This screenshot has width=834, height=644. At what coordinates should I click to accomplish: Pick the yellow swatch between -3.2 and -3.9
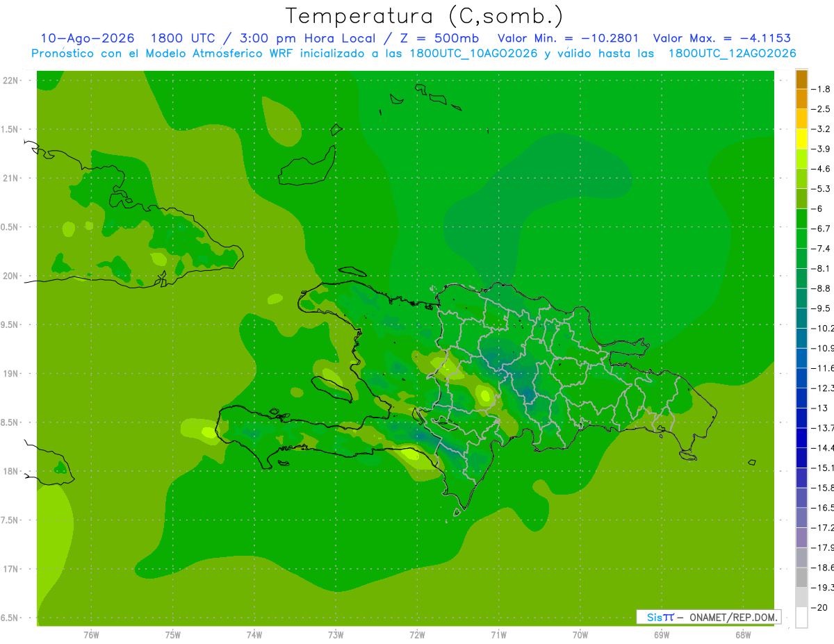point(801,139)
